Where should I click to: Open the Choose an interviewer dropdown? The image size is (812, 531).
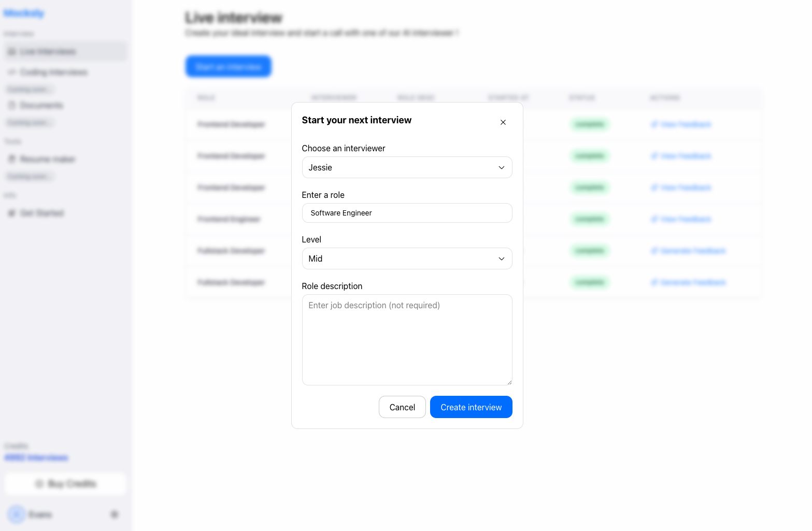tap(407, 167)
